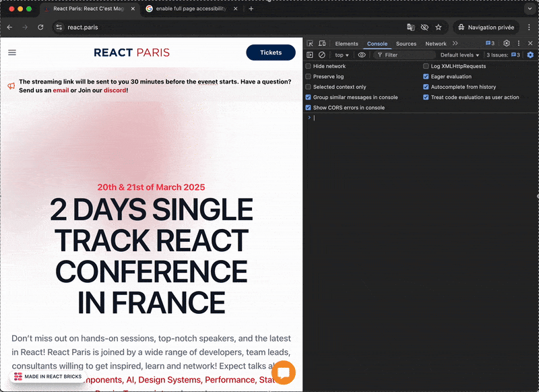Show the console sidebar
This screenshot has height=392, width=539.
[x=310, y=55]
